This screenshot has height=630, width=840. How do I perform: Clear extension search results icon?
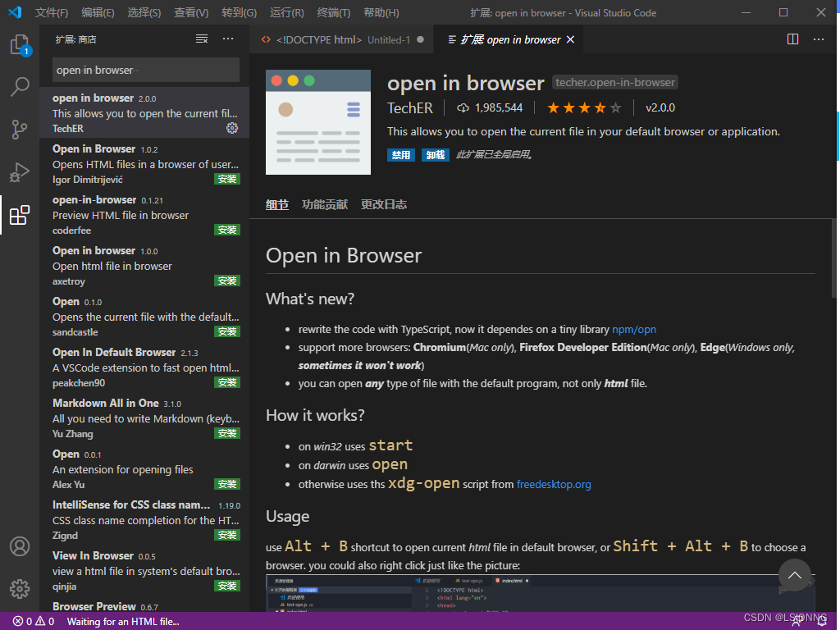202,39
